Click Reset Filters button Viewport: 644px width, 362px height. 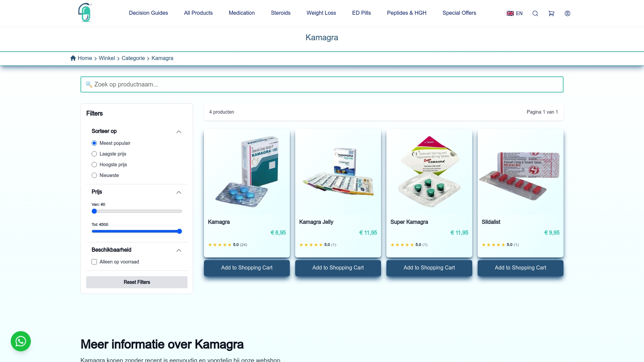click(x=137, y=282)
